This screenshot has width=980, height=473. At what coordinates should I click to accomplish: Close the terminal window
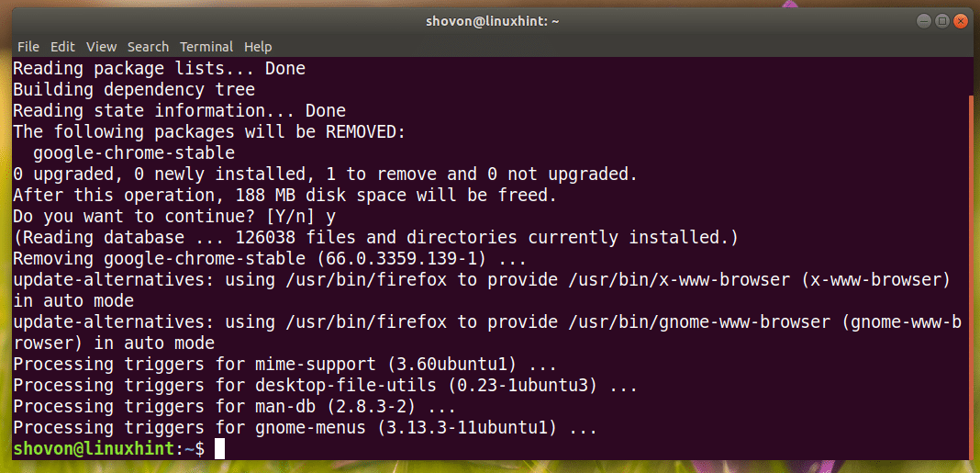[959, 20]
